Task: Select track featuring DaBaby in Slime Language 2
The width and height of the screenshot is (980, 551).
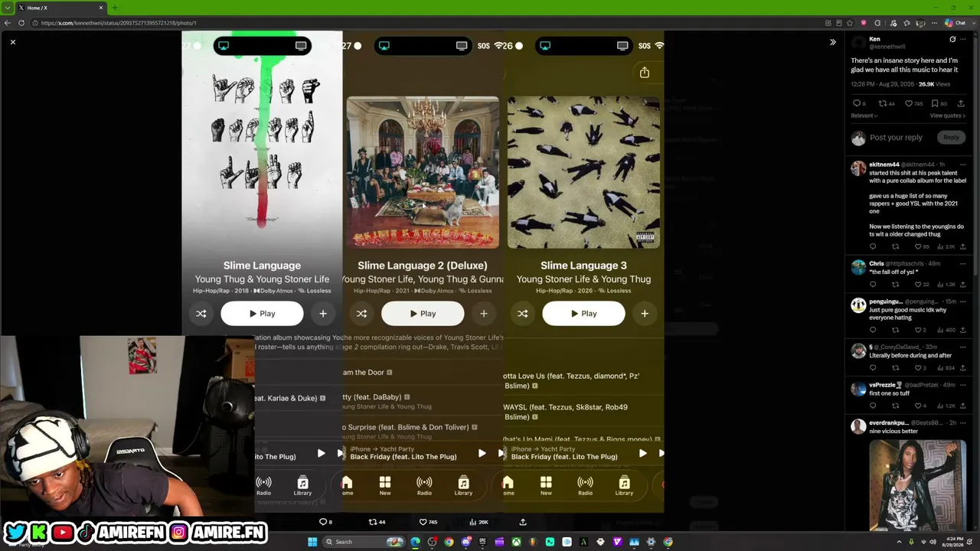Action: [423, 401]
